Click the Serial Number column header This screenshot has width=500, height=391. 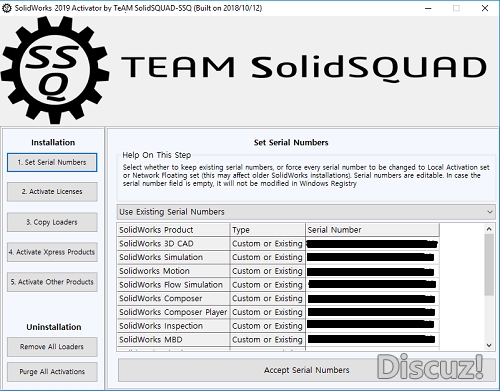coord(372,230)
